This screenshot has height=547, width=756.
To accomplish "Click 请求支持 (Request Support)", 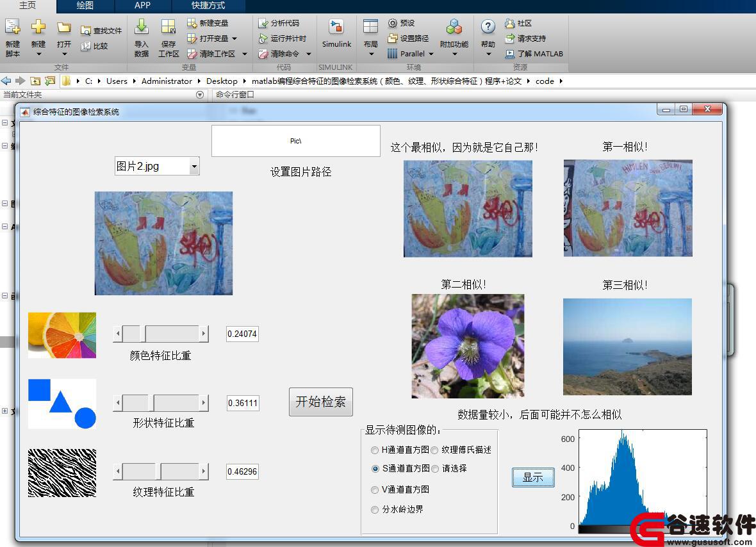I will click(x=525, y=38).
